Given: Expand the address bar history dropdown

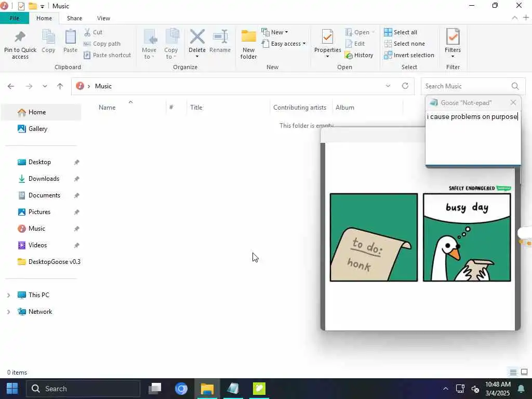Looking at the screenshot, I should 388,86.
